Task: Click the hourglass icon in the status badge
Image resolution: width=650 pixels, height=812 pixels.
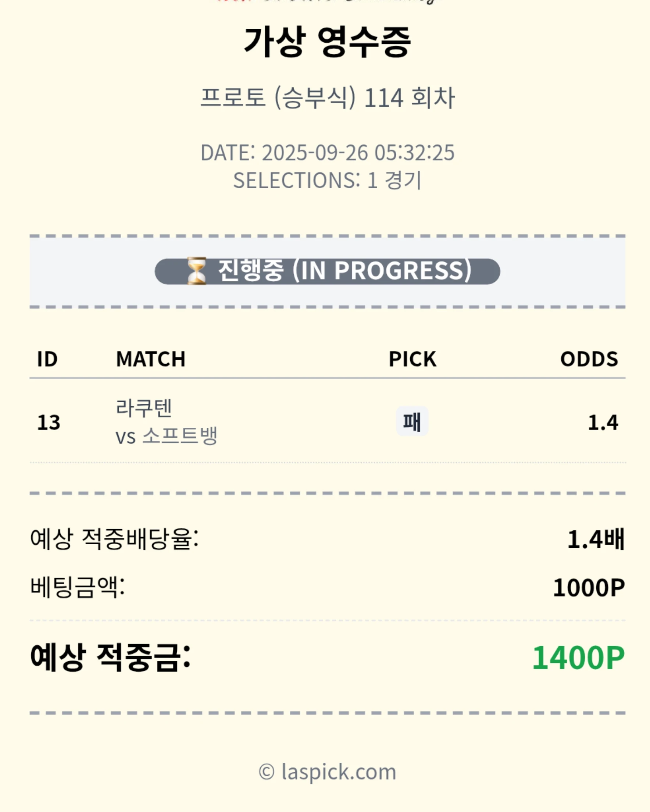Action: 196,271
